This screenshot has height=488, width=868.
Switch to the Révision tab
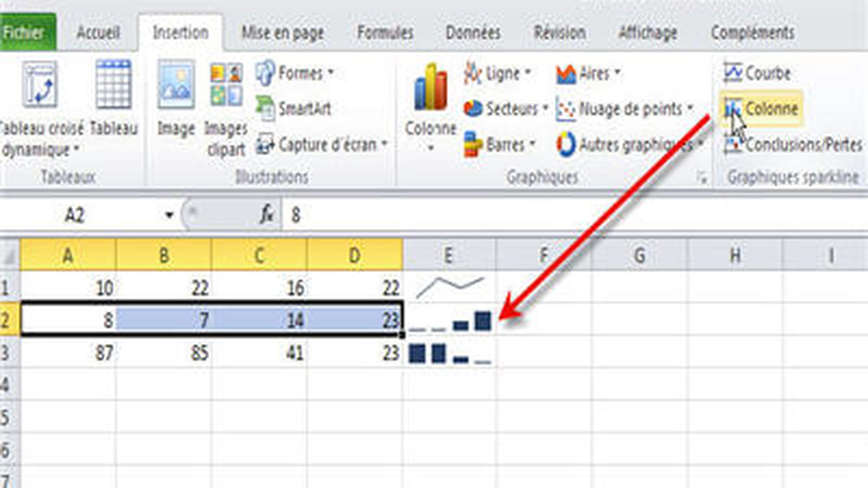pyautogui.click(x=559, y=33)
